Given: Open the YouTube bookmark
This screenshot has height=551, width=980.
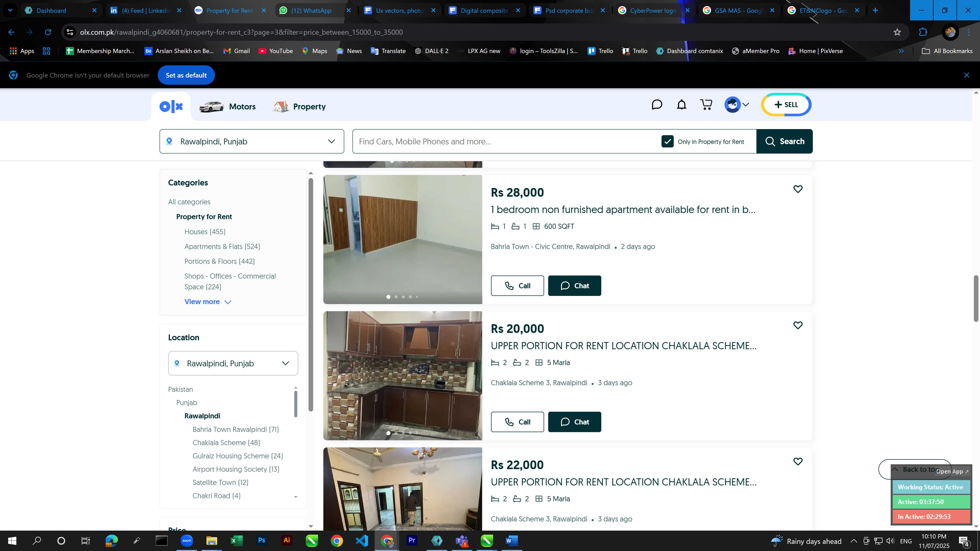Looking at the screenshot, I should (275, 51).
